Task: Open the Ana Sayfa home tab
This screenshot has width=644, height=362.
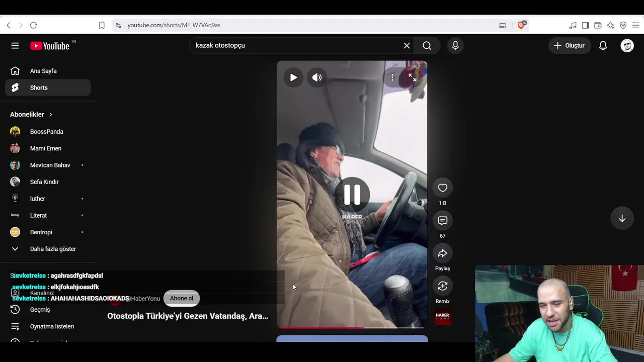Action: [x=48, y=71]
